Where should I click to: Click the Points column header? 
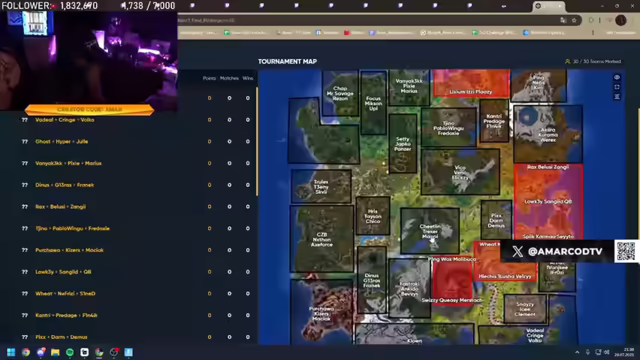click(209, 78)
